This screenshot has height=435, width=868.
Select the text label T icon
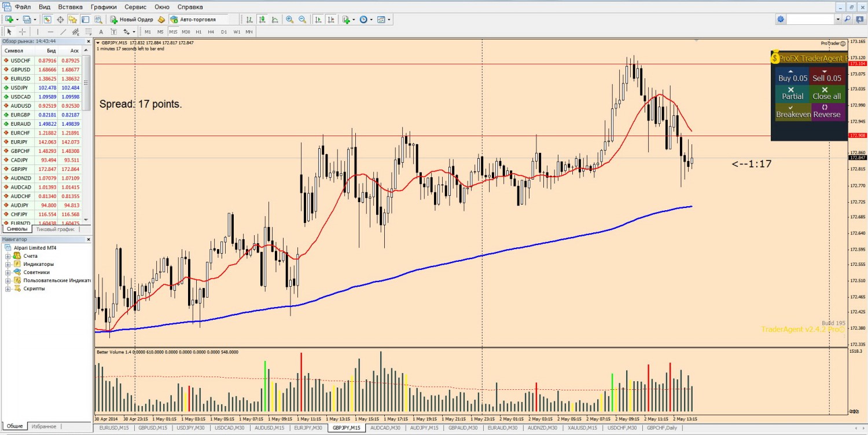113,32
